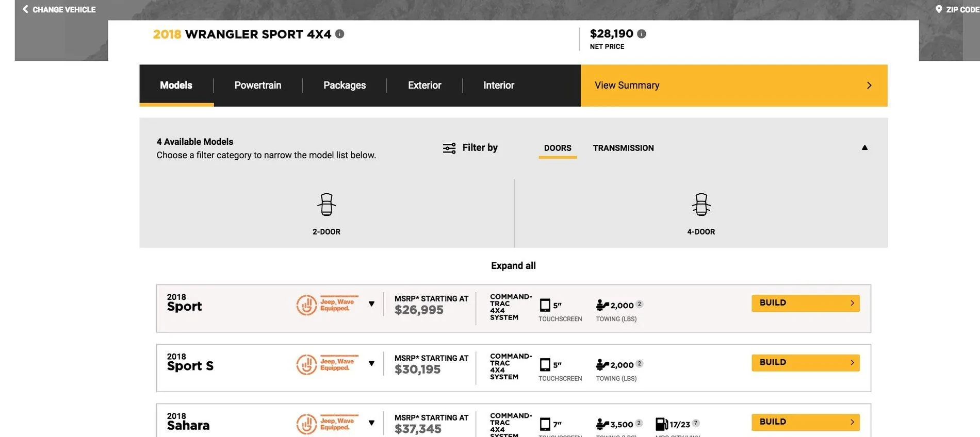This screenshot has width=980, height=437.
Task: Click the 4 Available Models heading
Action: coord(195,142)
